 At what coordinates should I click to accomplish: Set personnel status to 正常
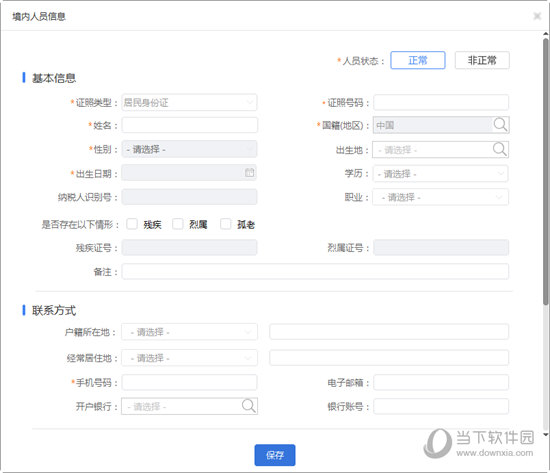tap(418, 60)
